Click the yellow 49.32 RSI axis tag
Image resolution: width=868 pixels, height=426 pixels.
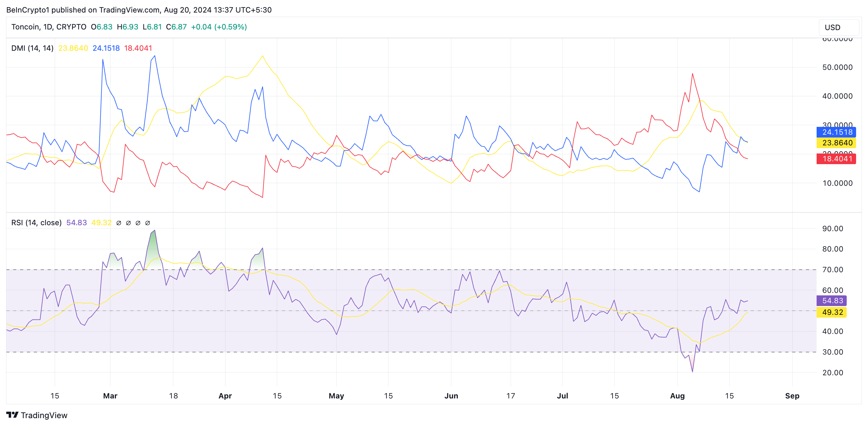[x=832, y=312]
